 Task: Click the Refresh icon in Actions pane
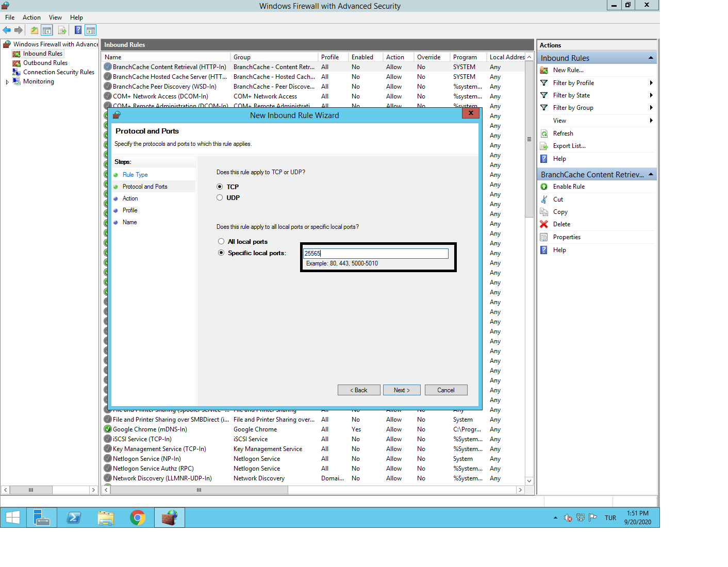(544, 134)
